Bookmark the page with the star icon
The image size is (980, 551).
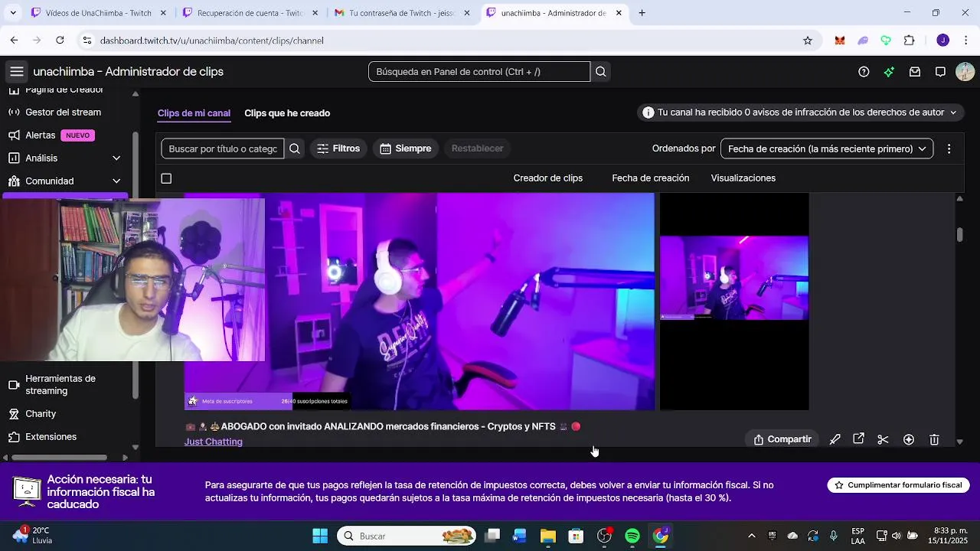(x=807, y=41)
